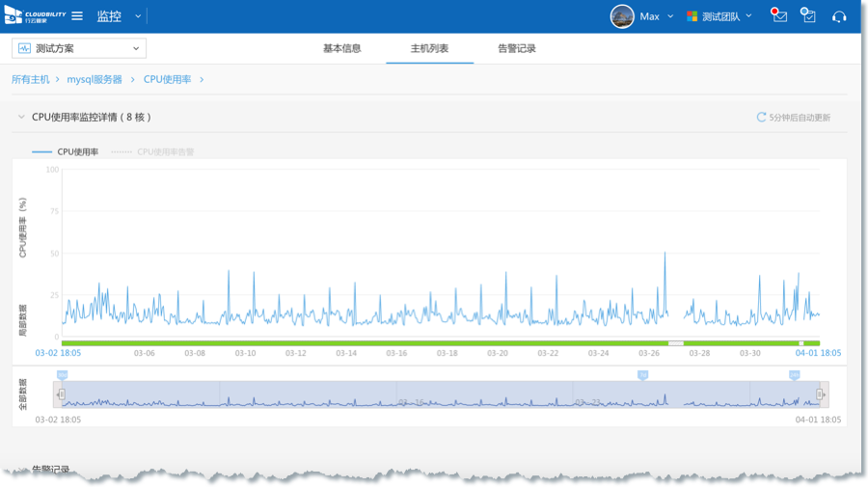Open the mail messages icon
Screen dimensions: 868x487
(779, 16)
